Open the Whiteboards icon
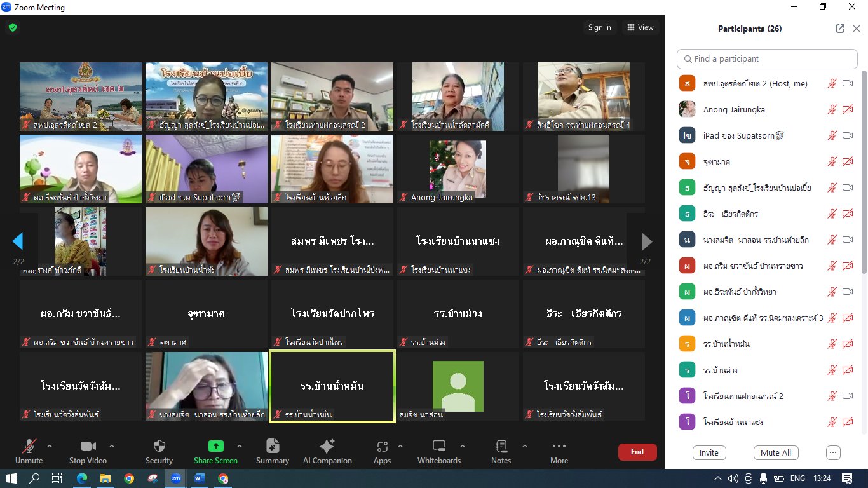 [x=438, y=447]
